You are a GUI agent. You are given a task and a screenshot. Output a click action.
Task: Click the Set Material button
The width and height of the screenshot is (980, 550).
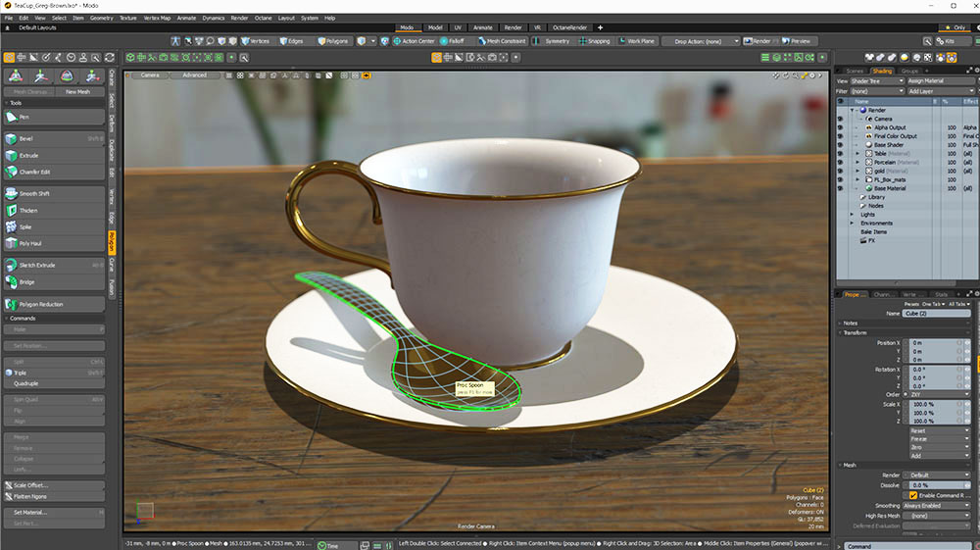click(x=54, y=513)
